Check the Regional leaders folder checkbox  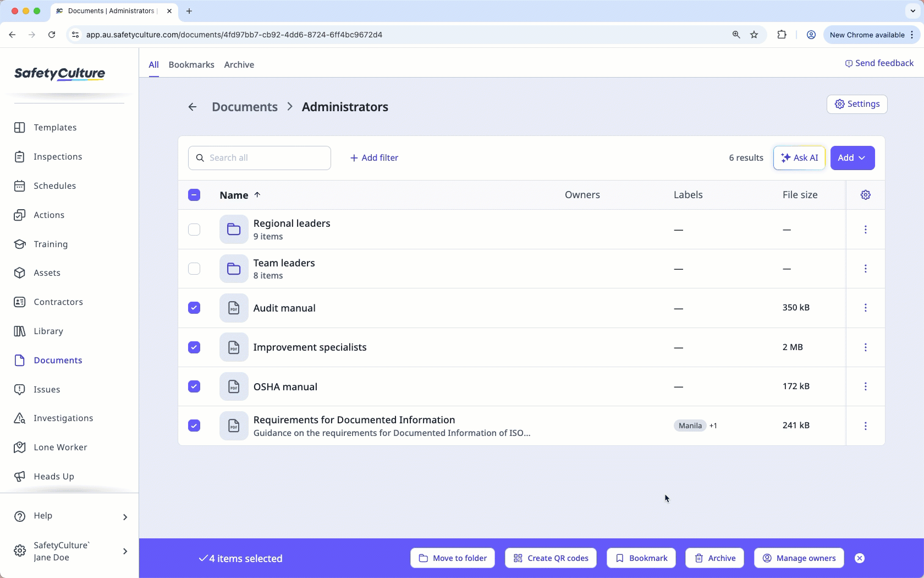click(194, 230)
